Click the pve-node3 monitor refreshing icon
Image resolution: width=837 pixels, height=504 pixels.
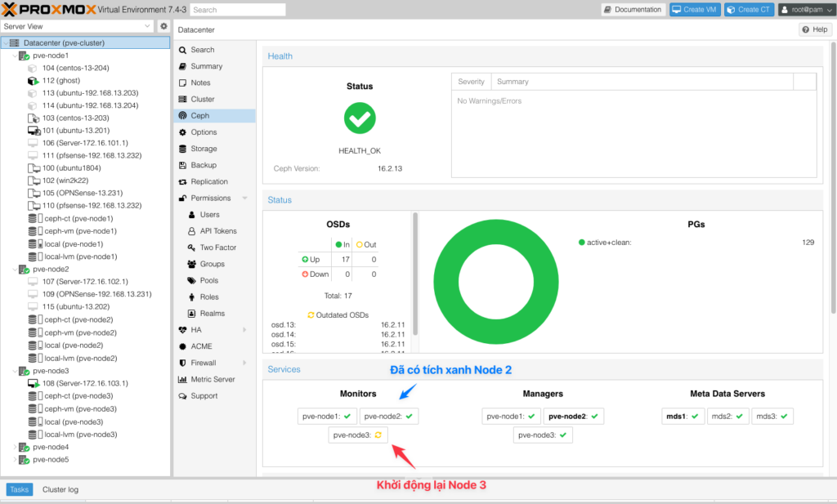coord(378,435)
